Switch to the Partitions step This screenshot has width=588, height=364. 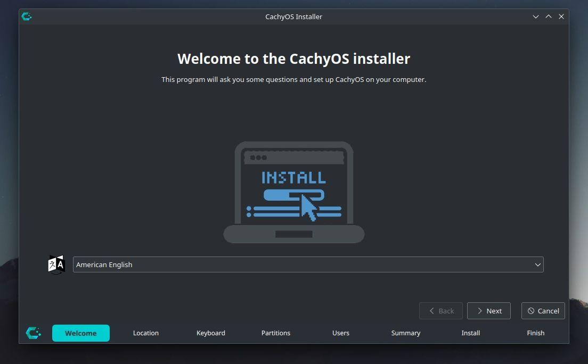276,333
